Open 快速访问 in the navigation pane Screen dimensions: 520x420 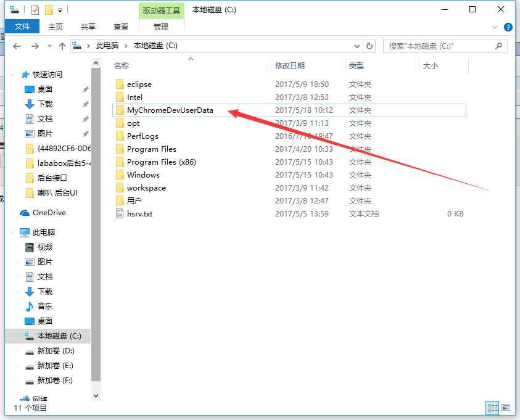coord(47,74)
